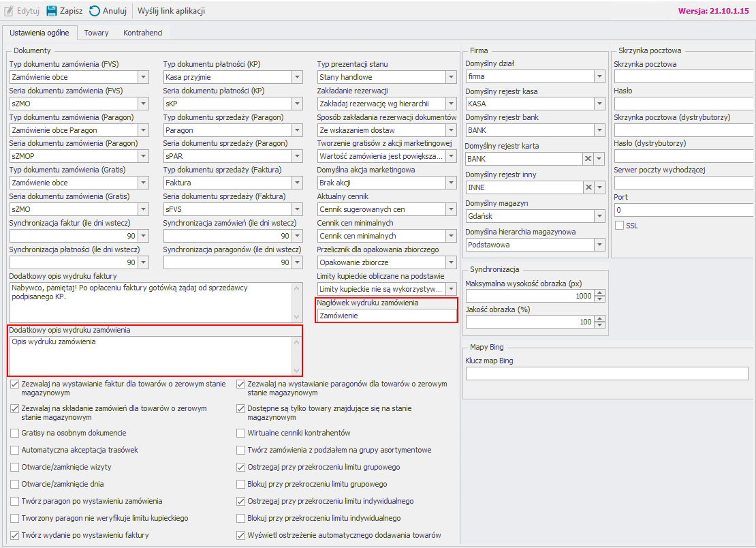Click the Wyślij link aplikacji button
The image size is (756, 548).
tap(171, 11)
